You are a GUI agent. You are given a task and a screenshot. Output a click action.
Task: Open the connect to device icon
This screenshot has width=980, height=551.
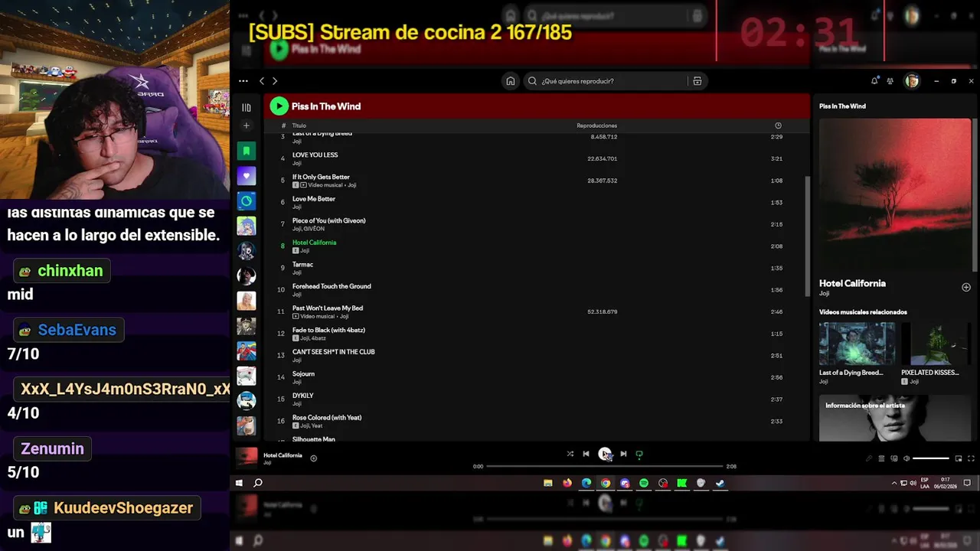894,458
